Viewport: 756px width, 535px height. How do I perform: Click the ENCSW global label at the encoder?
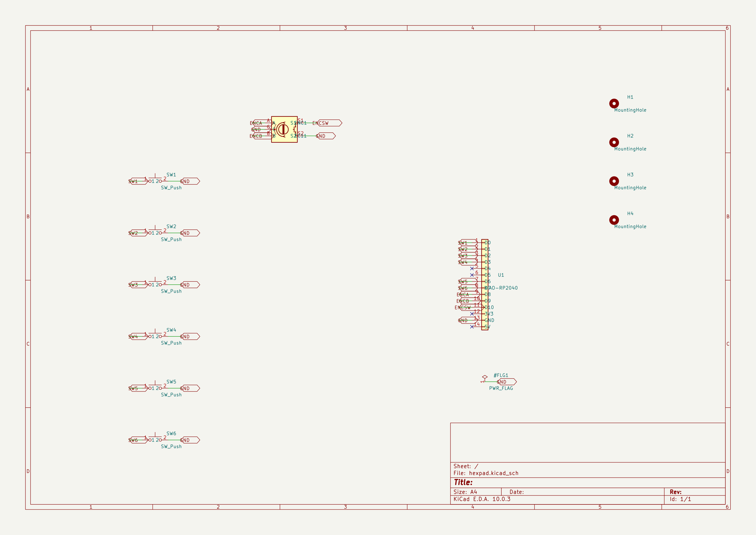(327, 123)
